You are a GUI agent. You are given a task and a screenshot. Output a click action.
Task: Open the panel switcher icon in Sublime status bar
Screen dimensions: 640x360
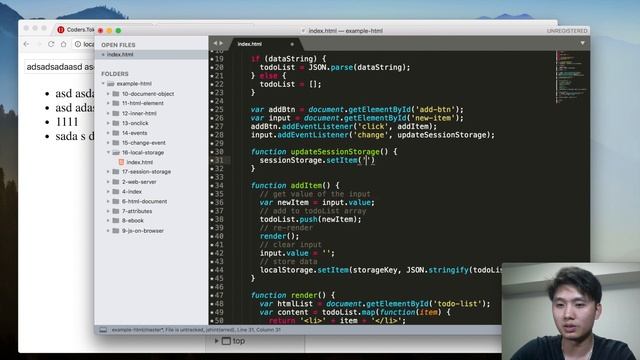click(x=103, y=330)
